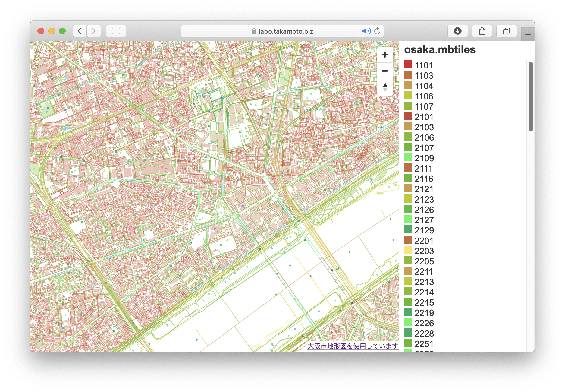Screen dimensions: 565x392
Task: Open the share menu
Action: [482, 31]
